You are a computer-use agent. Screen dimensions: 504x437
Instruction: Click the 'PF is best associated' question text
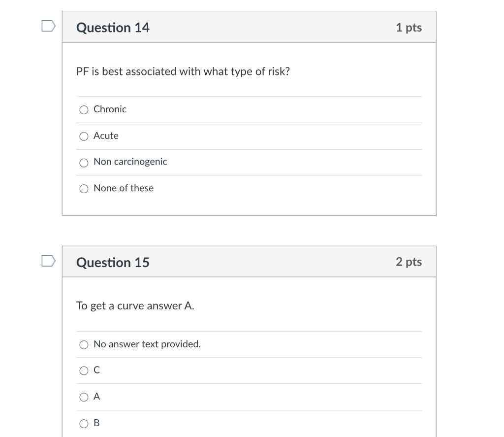click(183, 72)
